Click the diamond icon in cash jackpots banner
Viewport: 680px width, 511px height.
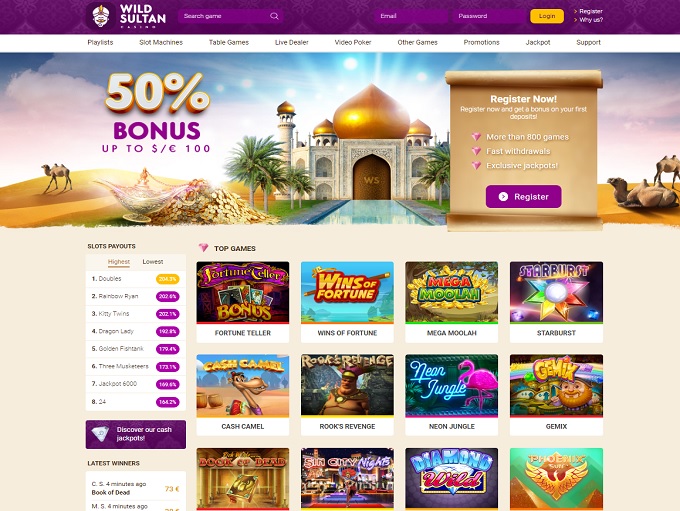pos(101,434)
